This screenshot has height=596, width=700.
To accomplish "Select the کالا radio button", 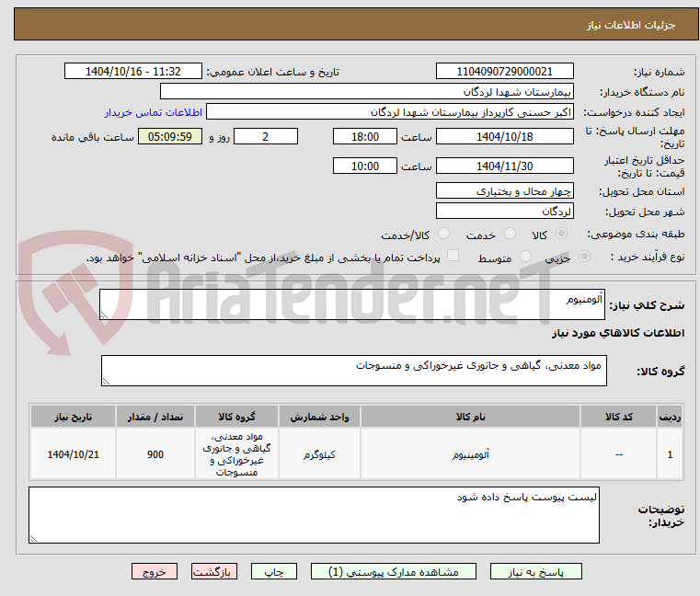I will pos(561,234).
